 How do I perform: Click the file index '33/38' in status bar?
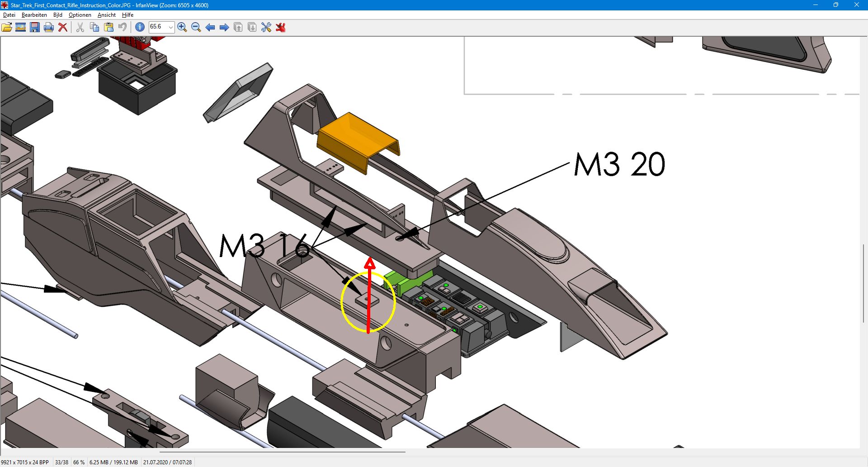pyautogui.click(x=61, y=462)
